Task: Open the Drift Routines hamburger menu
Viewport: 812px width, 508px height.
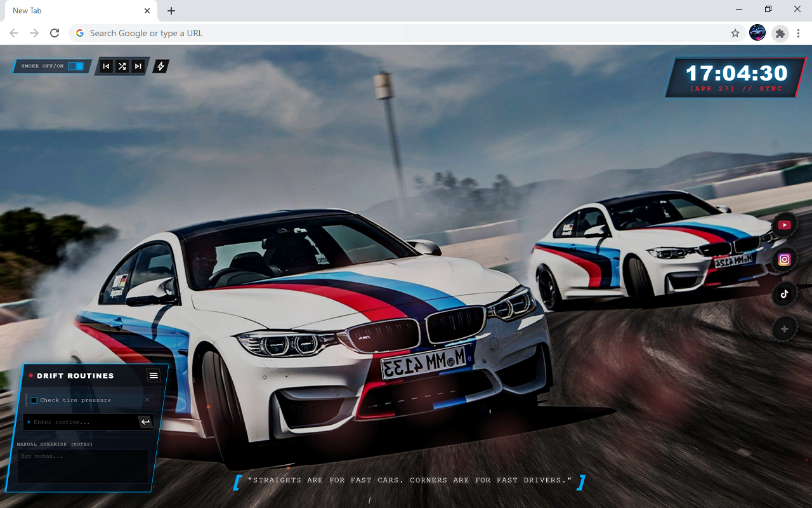Action: click(x=154, y=376)
